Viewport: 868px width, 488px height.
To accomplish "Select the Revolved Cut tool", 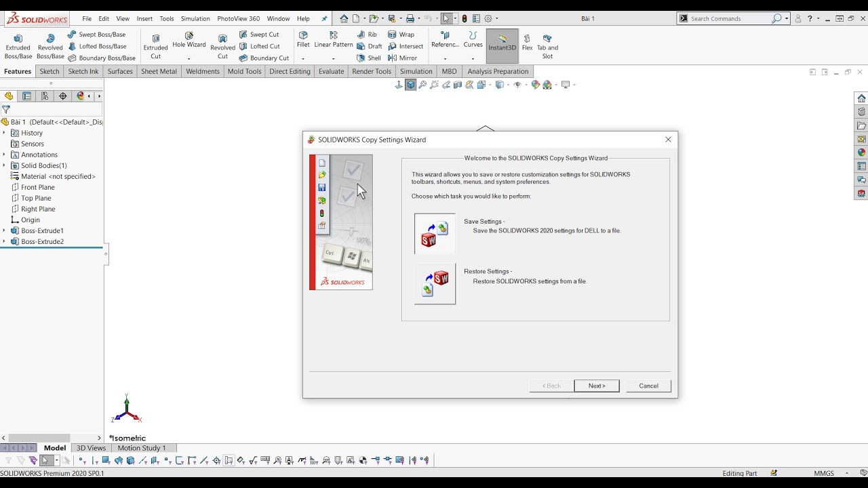I will (x=222, y=47).
